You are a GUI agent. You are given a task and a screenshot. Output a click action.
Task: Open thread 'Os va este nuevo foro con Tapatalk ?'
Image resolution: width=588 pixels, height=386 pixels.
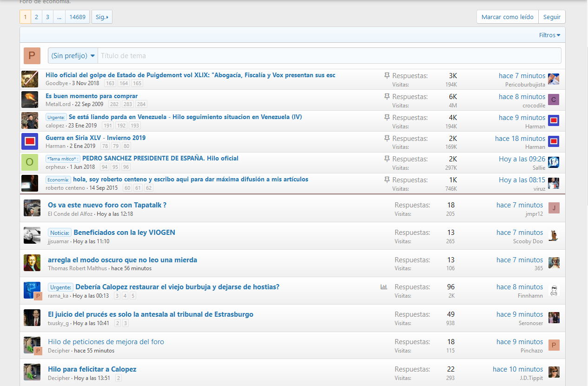pos(107,205)
